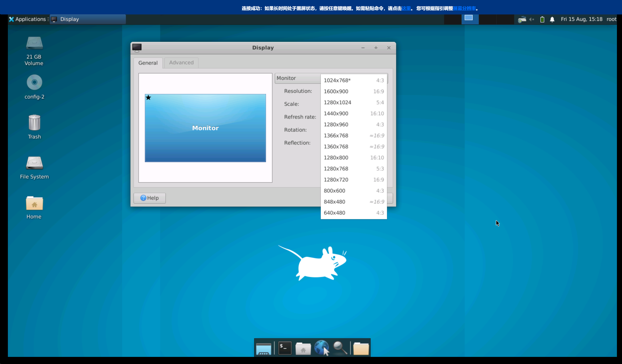Open the Home folder desktop icon
Image resolution: width=622 pixels, height=364 pixels.
point(34,203)
